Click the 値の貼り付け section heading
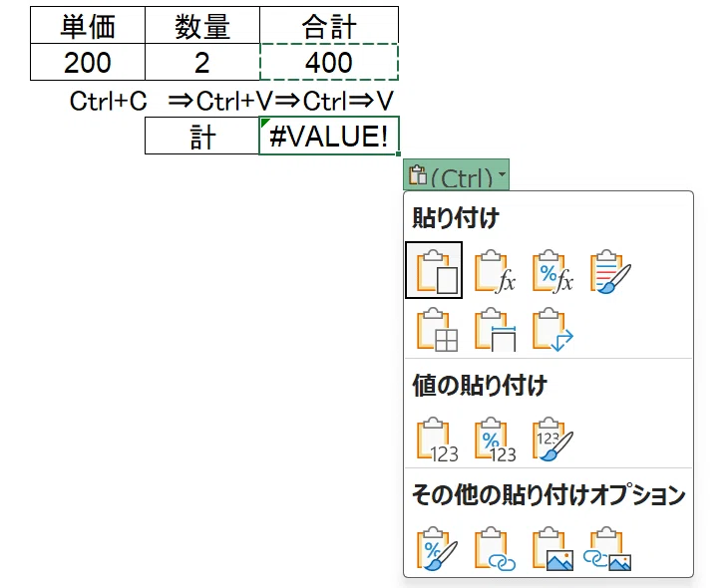The width and height of the screenshot is (728, 588). coord(479,386)
